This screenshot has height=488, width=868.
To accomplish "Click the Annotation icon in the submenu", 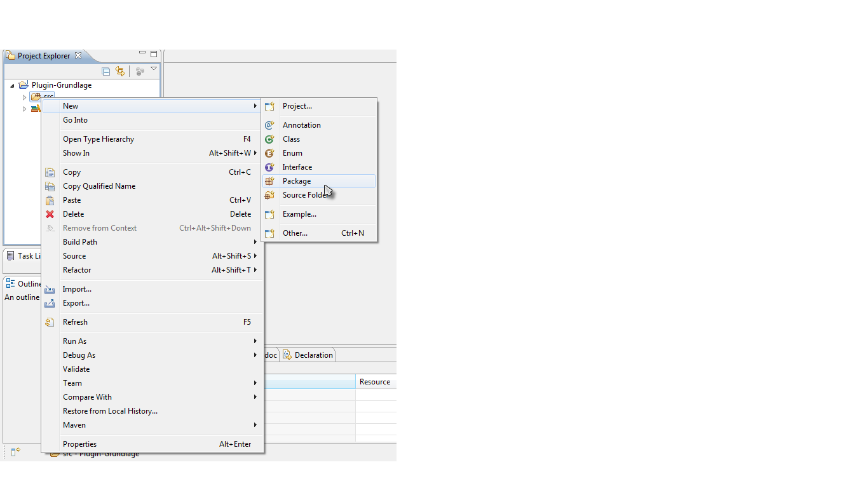I will (269, 125).
